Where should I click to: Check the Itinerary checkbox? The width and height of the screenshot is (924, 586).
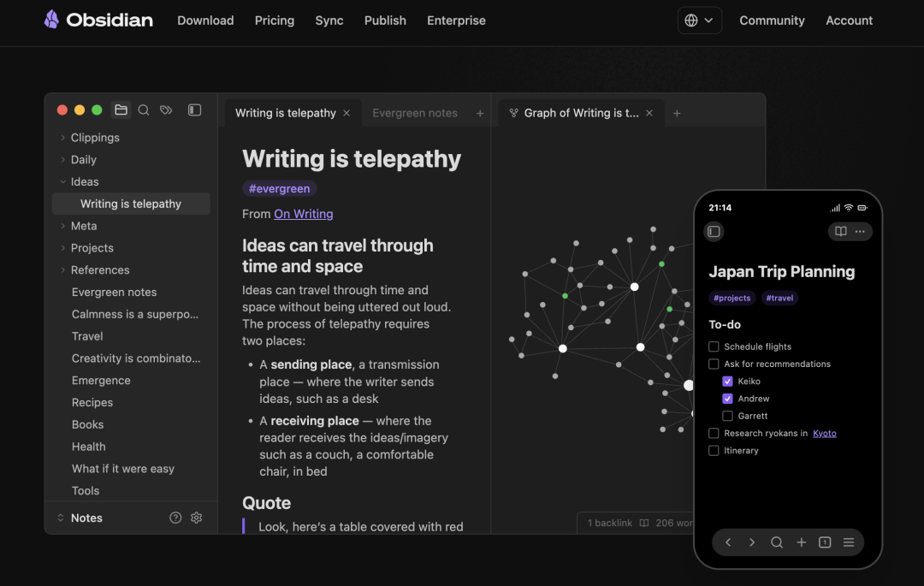714,451
